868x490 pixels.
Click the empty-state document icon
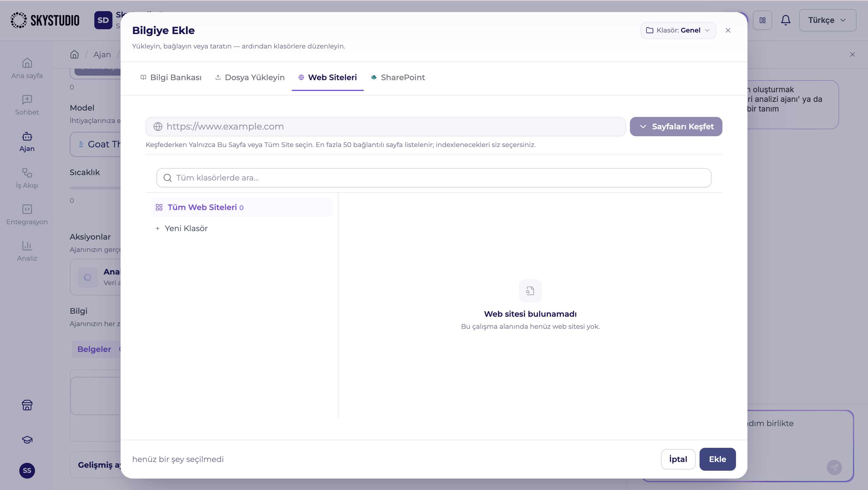530,291
